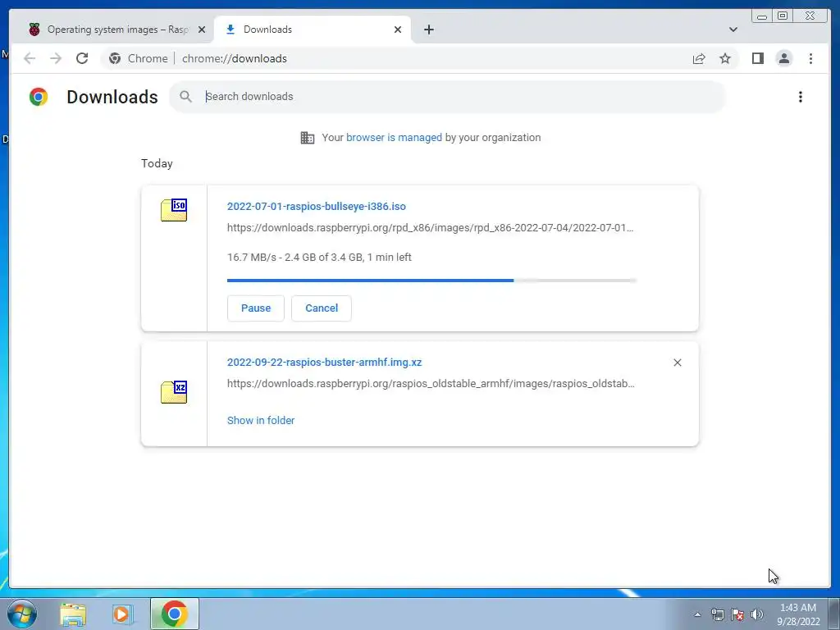Focus the Search downloads field
The image size is (840, 630).
click(448, 97)
